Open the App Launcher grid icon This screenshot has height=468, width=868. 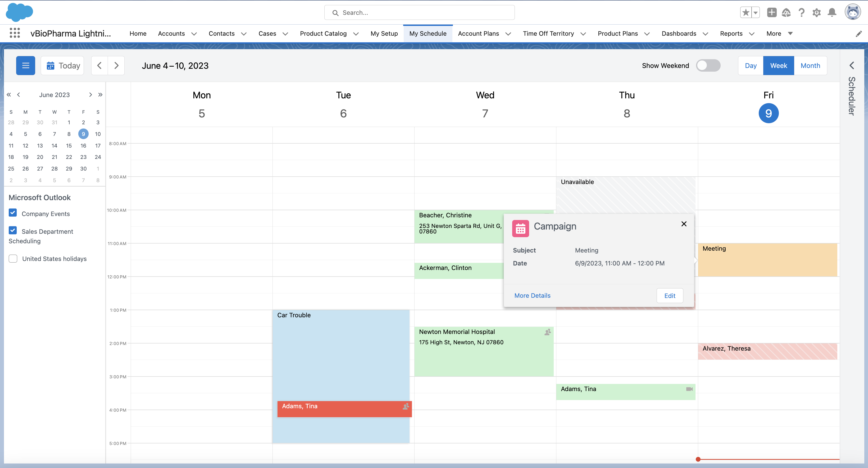pos(15,33)
